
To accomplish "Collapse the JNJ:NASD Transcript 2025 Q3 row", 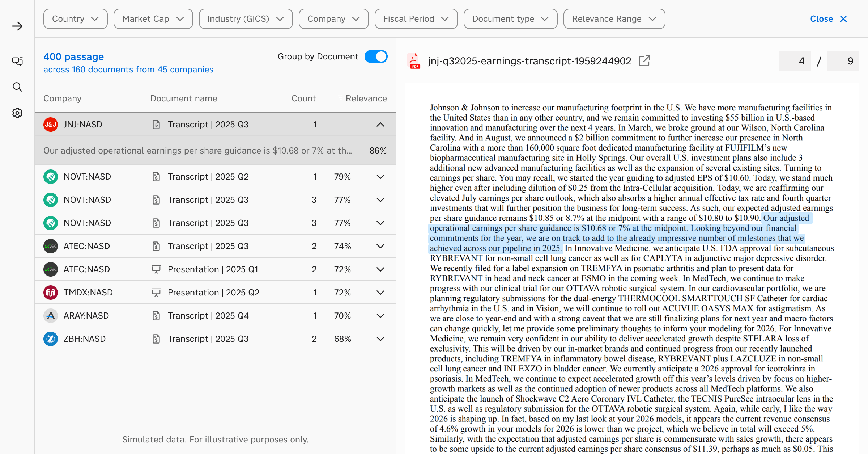I will (380, 125).
